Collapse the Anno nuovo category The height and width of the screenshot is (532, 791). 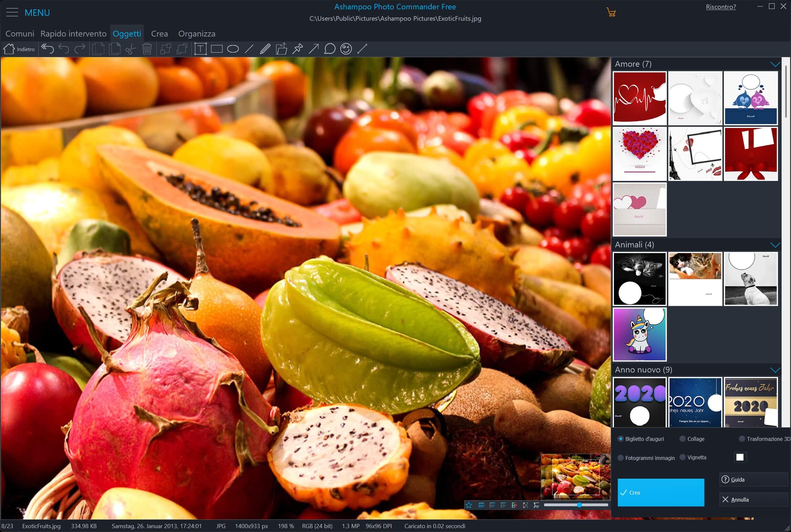(775, 370)
